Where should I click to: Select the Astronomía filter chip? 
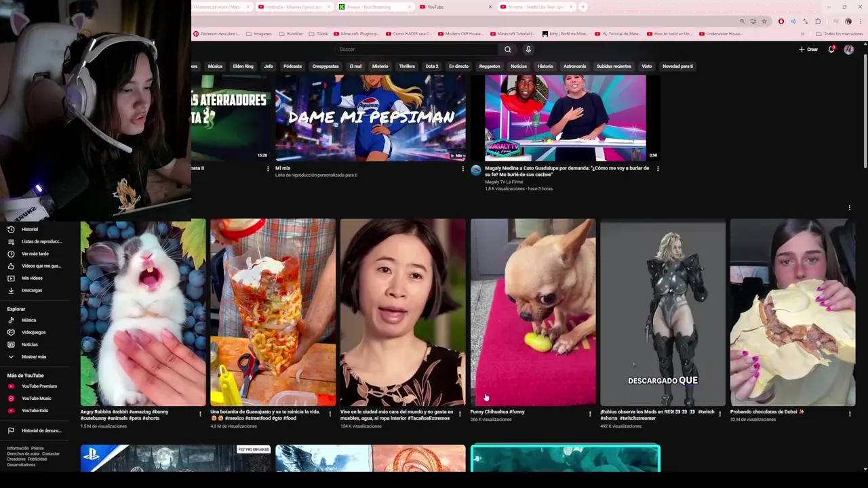[x=574, y=66]
